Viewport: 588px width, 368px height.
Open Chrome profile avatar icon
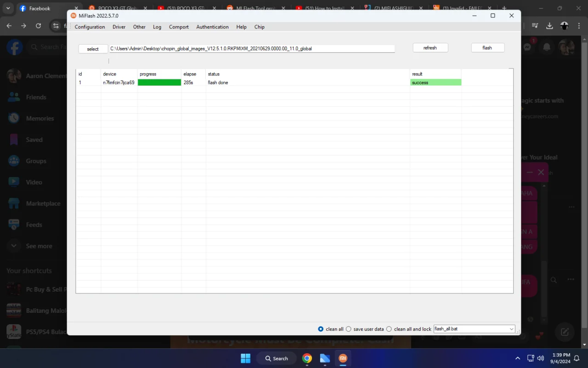pyautogui.click(x=565, y=26)
